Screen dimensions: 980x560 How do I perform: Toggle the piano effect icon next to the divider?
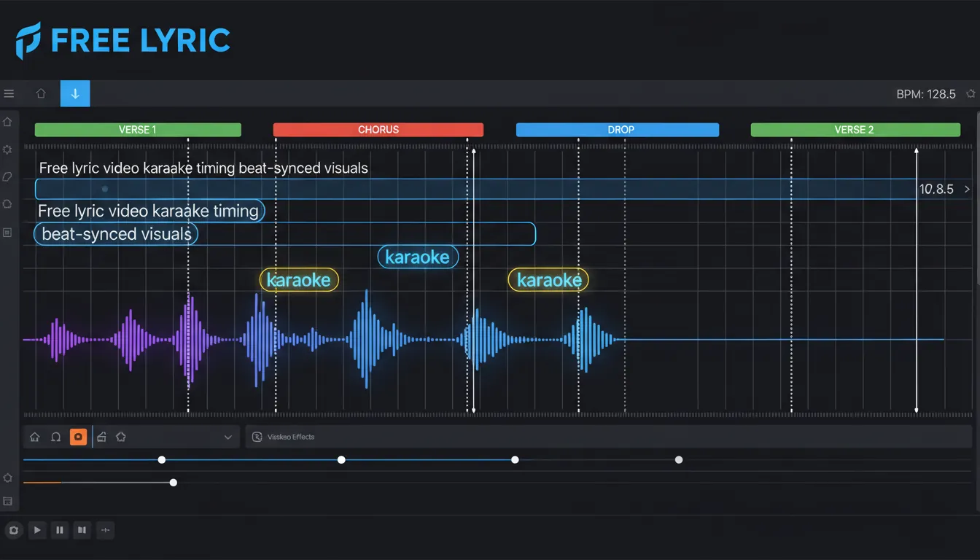[101, 437]
